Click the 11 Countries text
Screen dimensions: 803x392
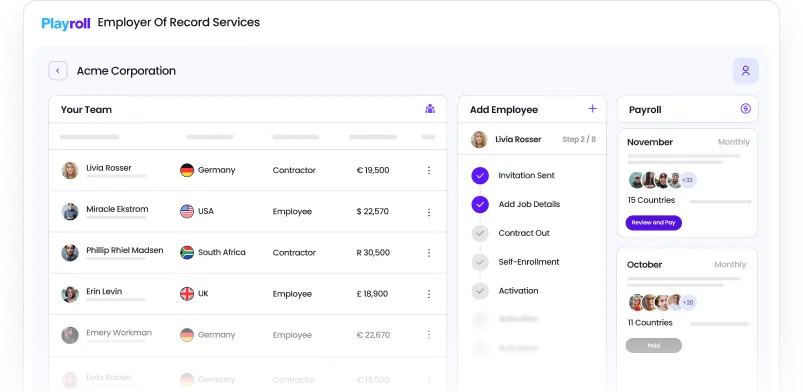[x=650, y=322]
